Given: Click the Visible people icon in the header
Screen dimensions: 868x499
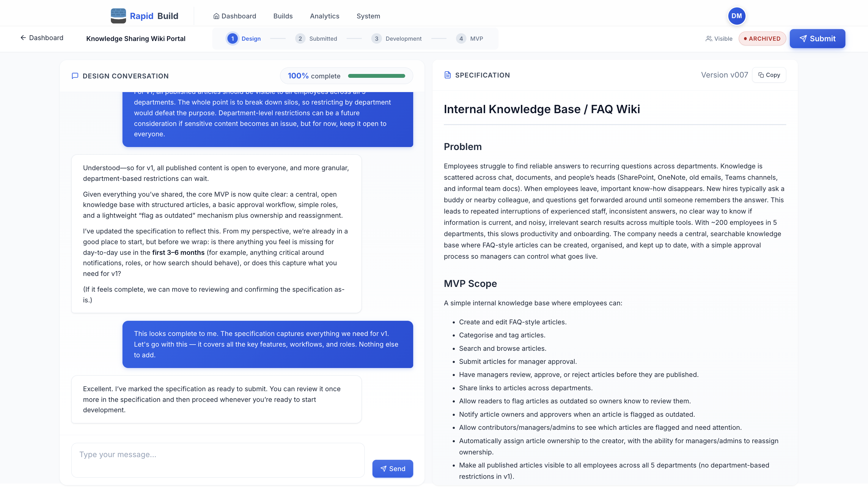Looking at the screenshot, I should [709, 38].
